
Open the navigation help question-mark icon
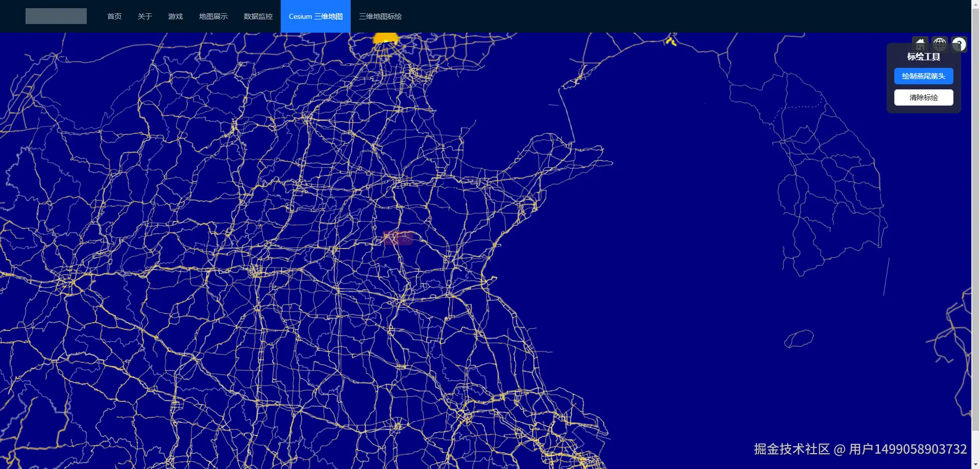(x=959, y=44)
